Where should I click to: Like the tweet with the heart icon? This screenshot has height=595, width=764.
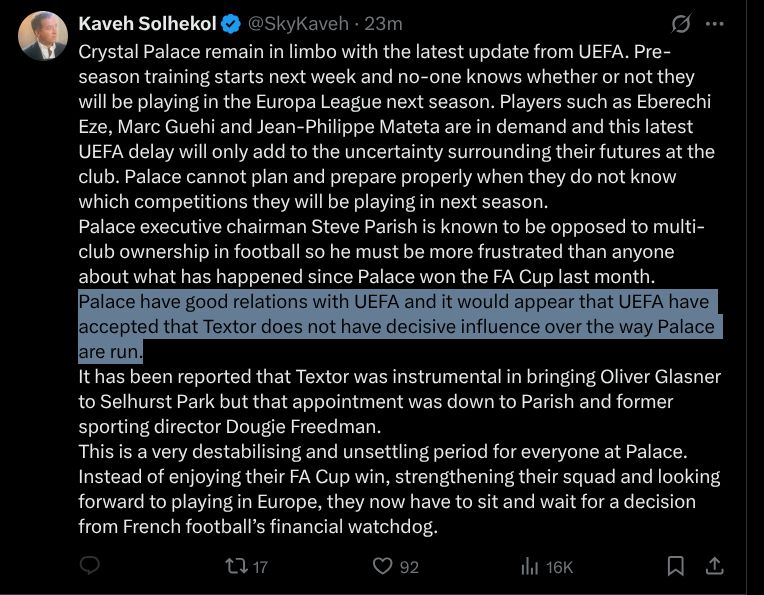[382, 566]
